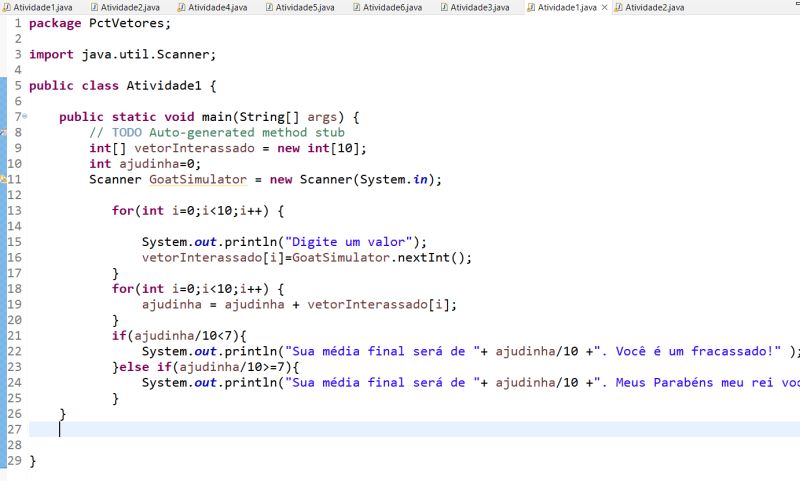Screen dimensions: 800x481
Task: Click the string "Digite um valor" on line 15
Action: coord(348,242)
